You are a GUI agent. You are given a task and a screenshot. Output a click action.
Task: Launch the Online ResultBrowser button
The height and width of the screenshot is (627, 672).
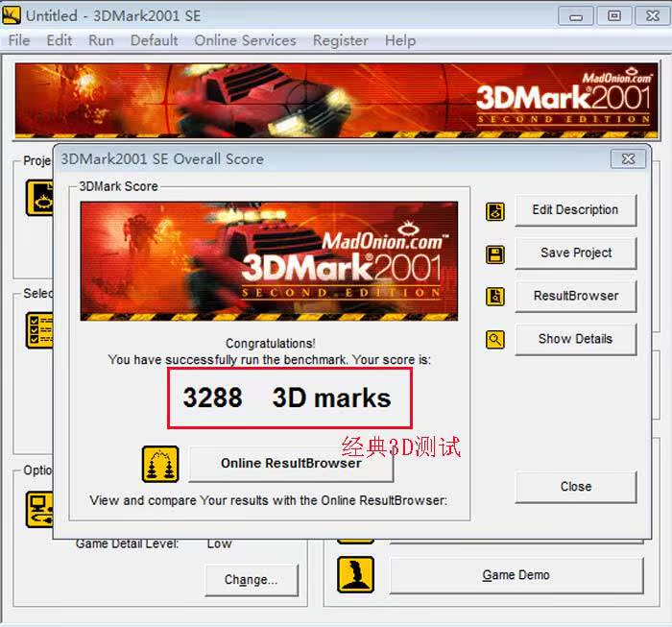pos(291,464)
